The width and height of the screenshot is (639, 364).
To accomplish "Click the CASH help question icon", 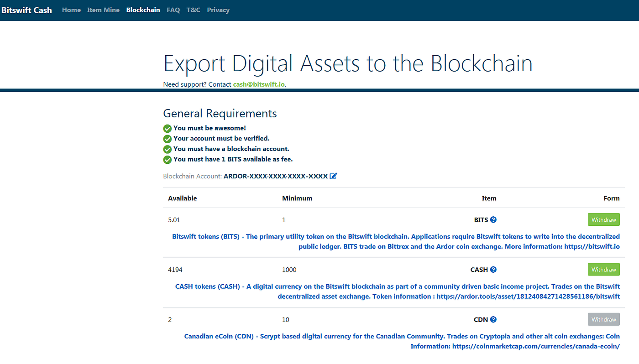I will point(493,270).
